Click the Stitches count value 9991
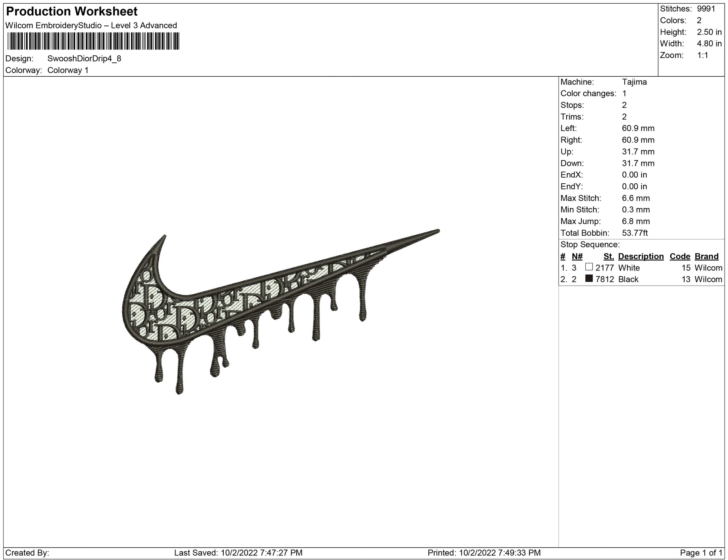The height and width of the screenshot is (560, 728). tap(706, 9)
